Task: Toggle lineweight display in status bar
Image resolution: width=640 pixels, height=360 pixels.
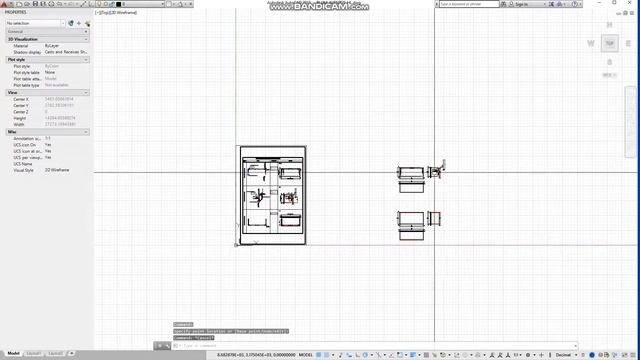Action: click(x=413, y=355)
